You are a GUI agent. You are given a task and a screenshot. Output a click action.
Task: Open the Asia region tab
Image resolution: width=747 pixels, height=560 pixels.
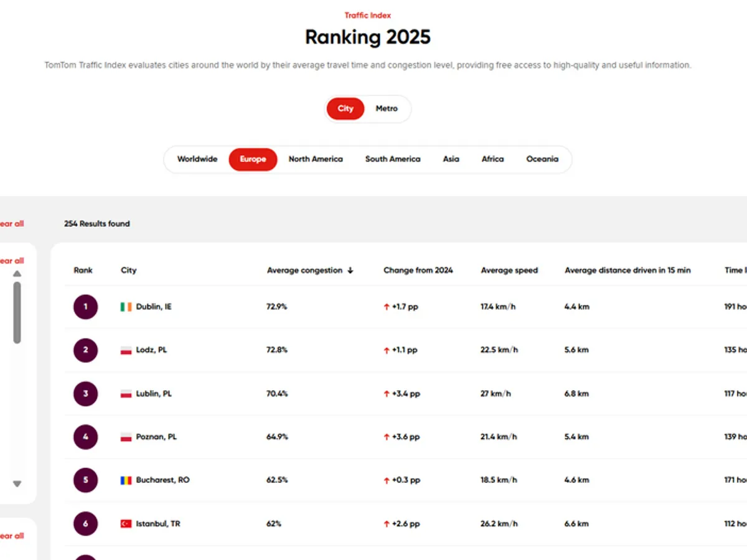(451, 159)
